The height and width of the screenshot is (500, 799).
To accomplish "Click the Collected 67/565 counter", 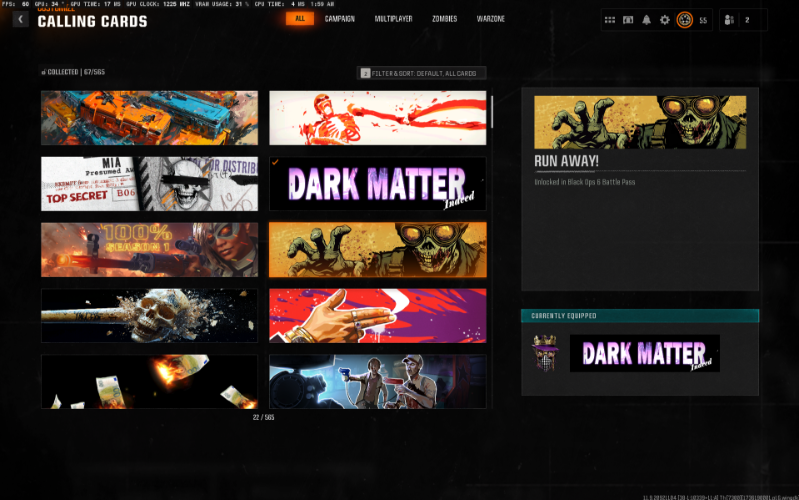I will pyautogui.click(x=73, y=72).
